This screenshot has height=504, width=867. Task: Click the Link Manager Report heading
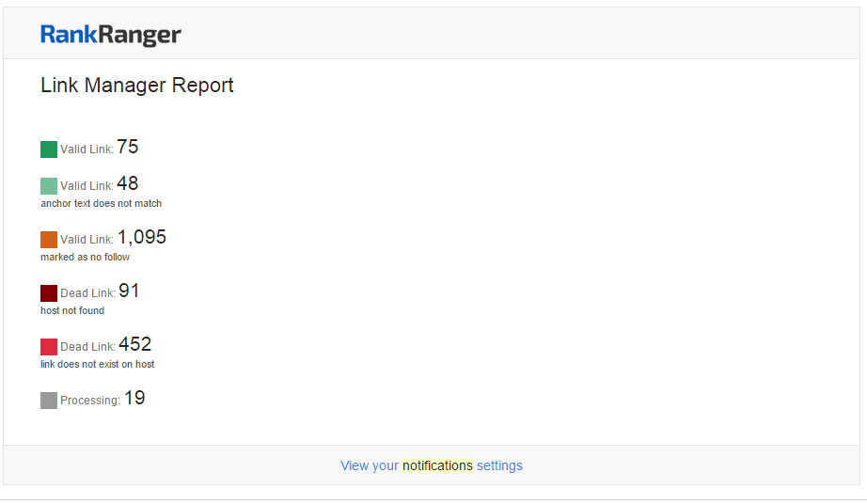click(x=137, y=86)
